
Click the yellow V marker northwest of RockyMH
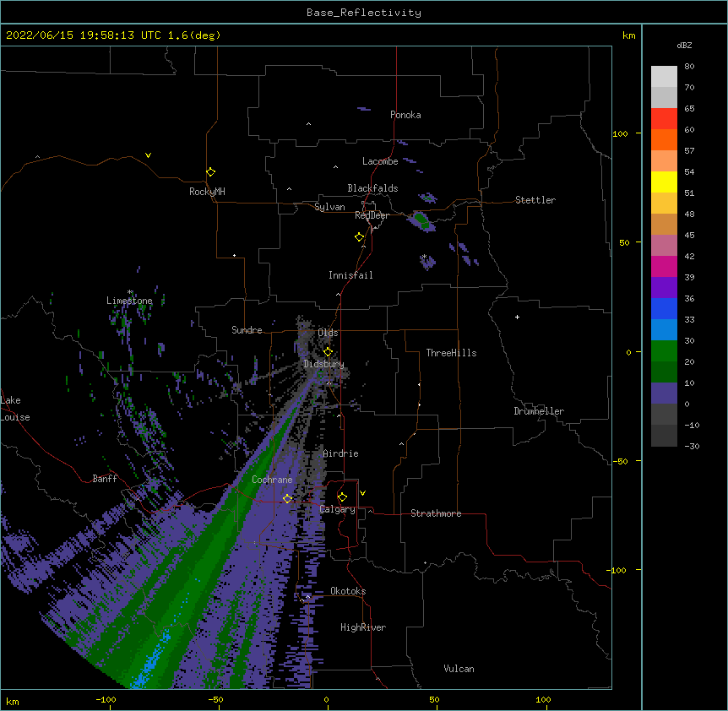click(x=148, y=155)
